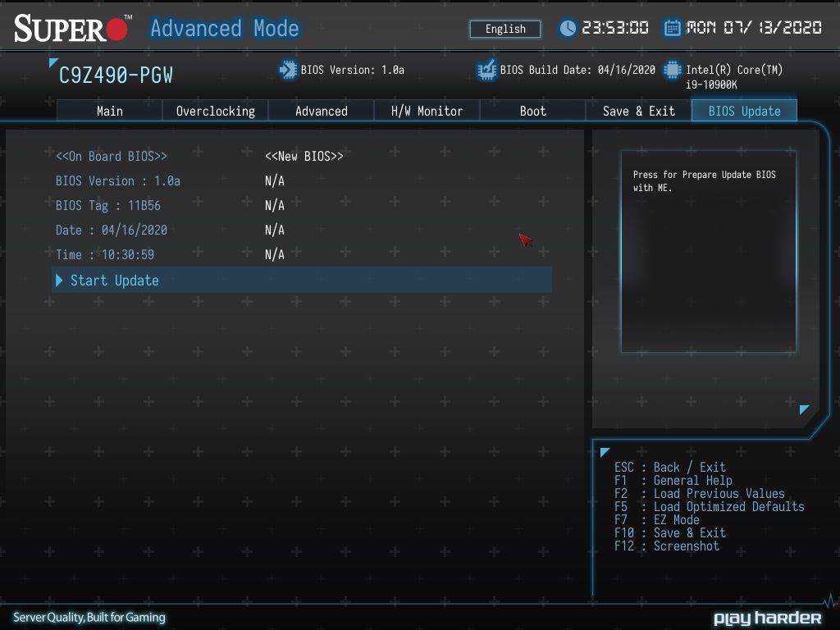
Task: Click the BIOS Version chip icon
Action: point(288,71)
